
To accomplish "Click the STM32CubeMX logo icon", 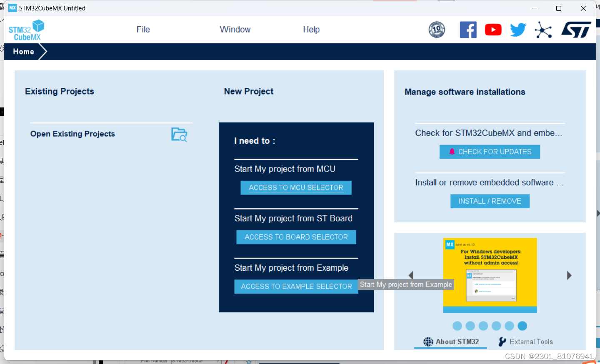I will tap(26, 30).
